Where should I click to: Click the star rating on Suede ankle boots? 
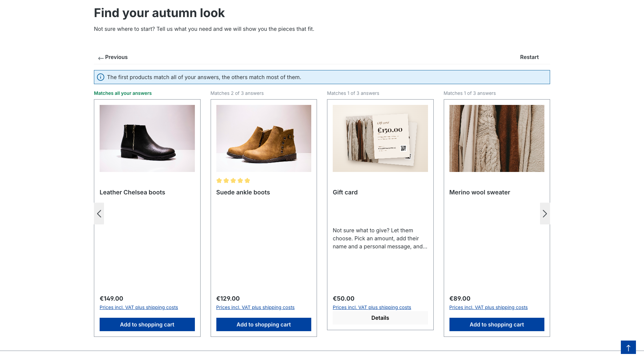(233, 181)
